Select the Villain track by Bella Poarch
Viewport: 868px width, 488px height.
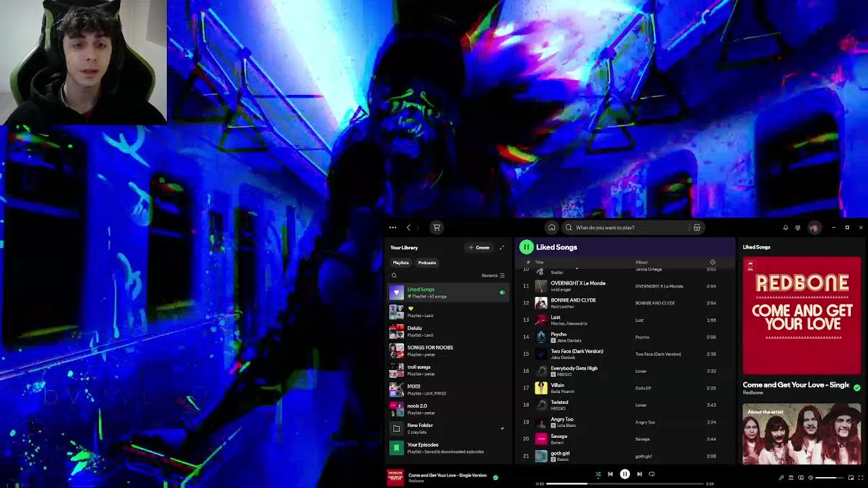625,388
